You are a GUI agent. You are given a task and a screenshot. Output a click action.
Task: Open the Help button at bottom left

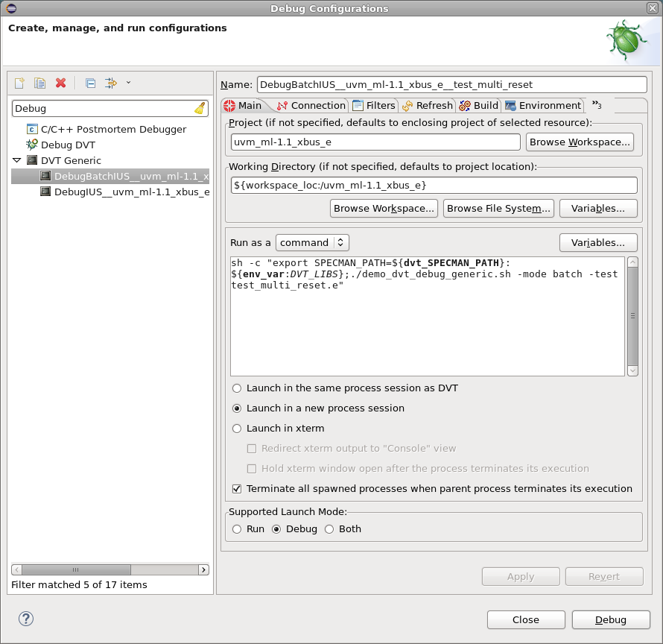25,619
